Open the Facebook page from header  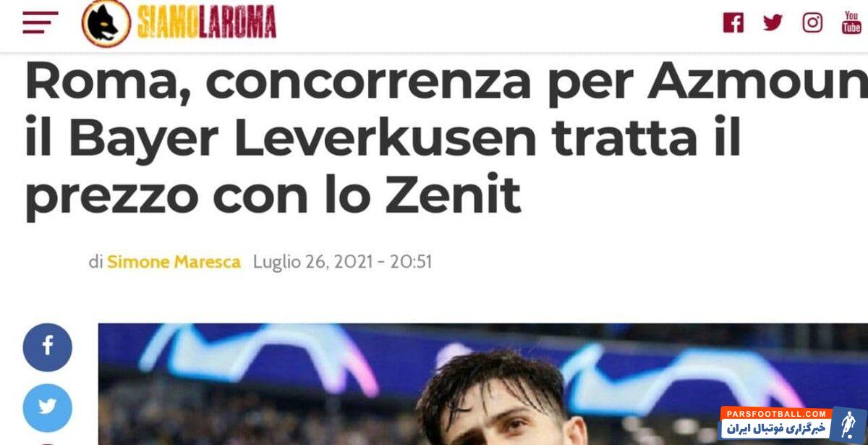[x=733, y=22]
